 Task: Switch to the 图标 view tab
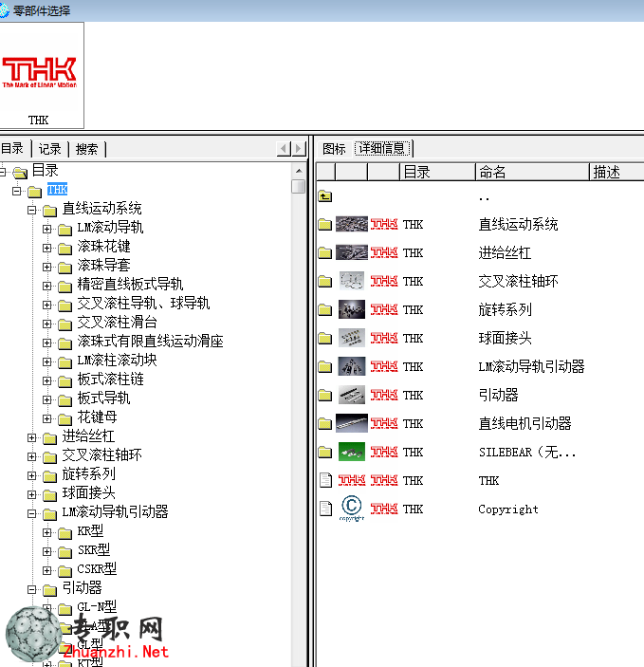click(334, 149)
